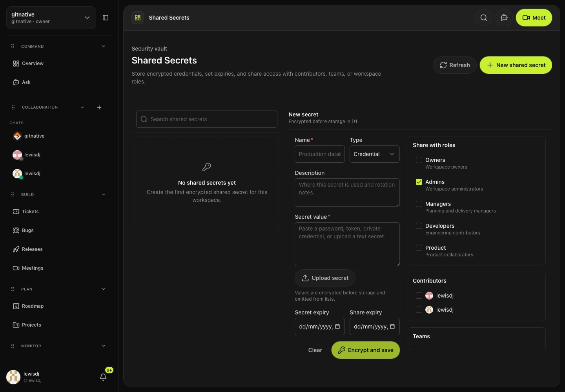Open Secret expiry calendar picker icon
The width and height of the screenshot is (565, 392).
337,327
